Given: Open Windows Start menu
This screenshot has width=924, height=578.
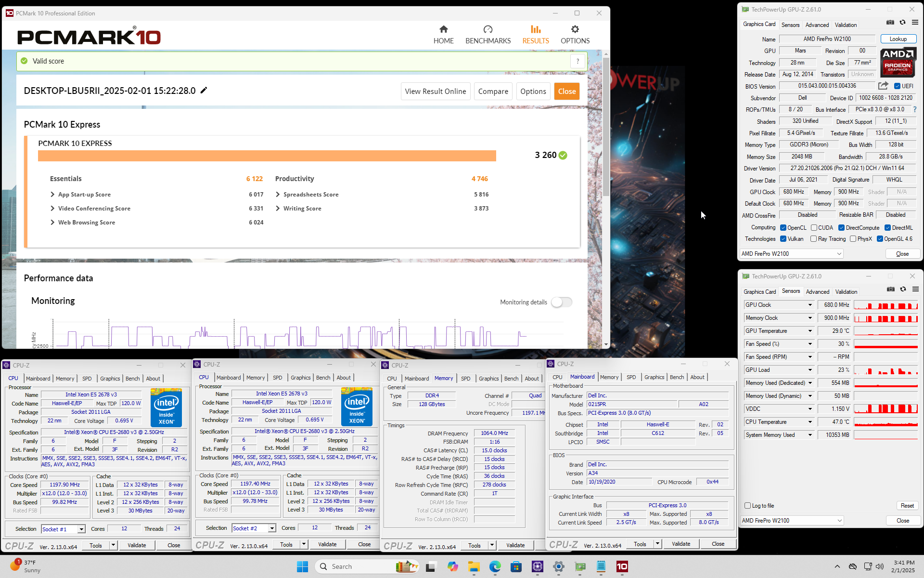Looking at the screenshot, I should [302, 566].
